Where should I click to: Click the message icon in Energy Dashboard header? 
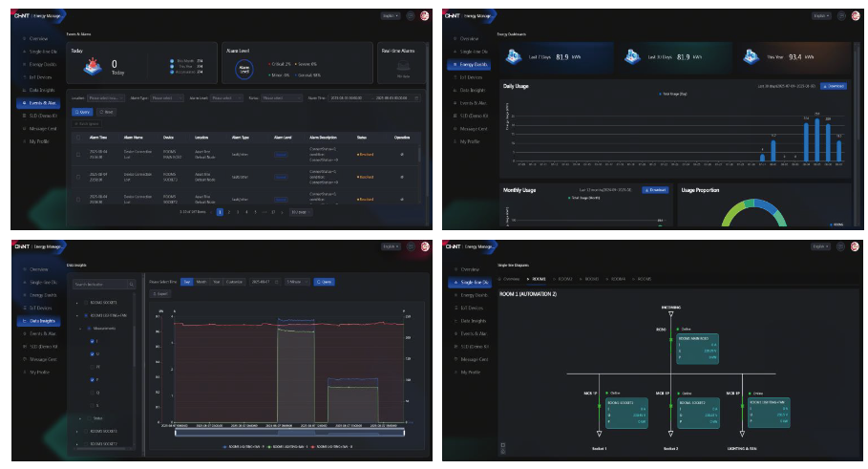point(841,16)
